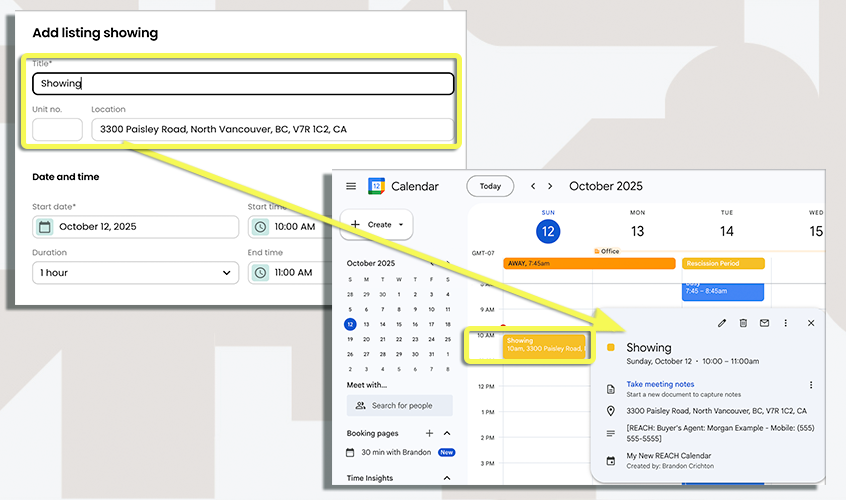Screen dimensions: 846x500
Task: Open the Duration dropdown showing 1 hour
Action: coord(135,272)
